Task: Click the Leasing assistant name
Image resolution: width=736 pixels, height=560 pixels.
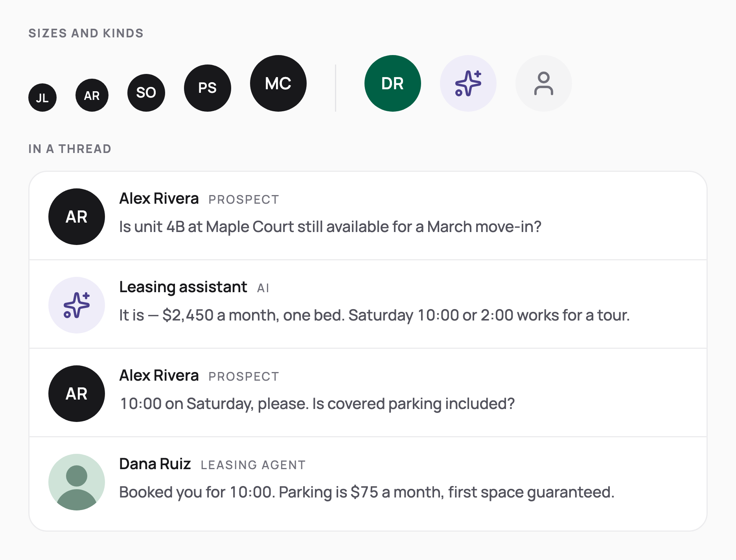Action: 183,287
